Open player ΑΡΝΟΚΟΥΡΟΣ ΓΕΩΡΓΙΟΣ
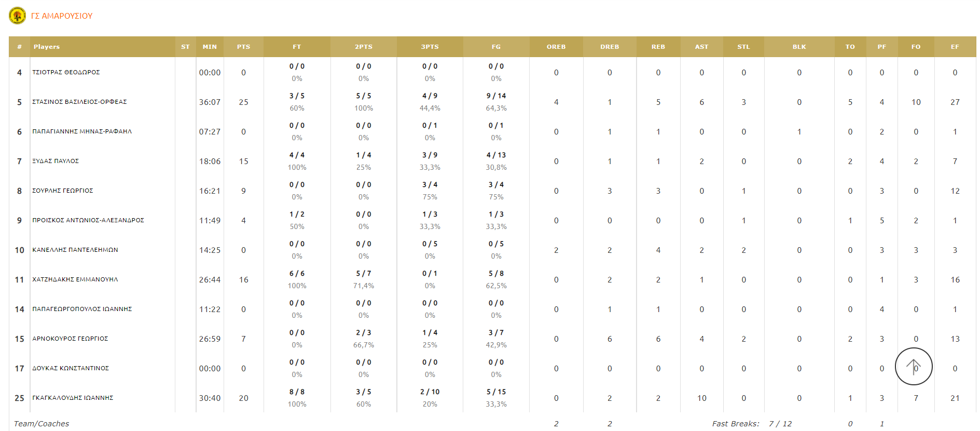Viewport: 980px width, 431px height. point(70,339)
